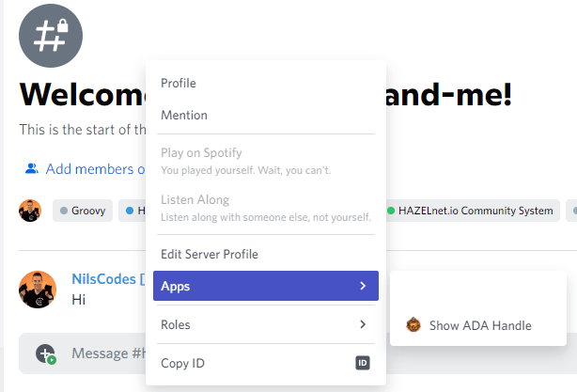Click the Show ADA Handle app icon
The image size is (577, 392).
coord(413,325)
